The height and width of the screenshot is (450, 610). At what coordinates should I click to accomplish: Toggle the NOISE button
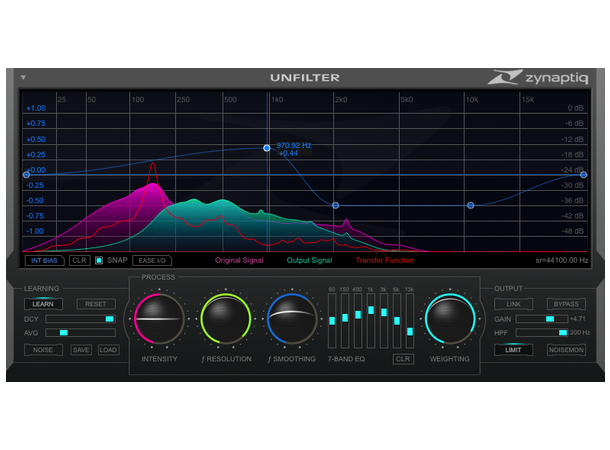pyautogui.click(x=43, y=350)
